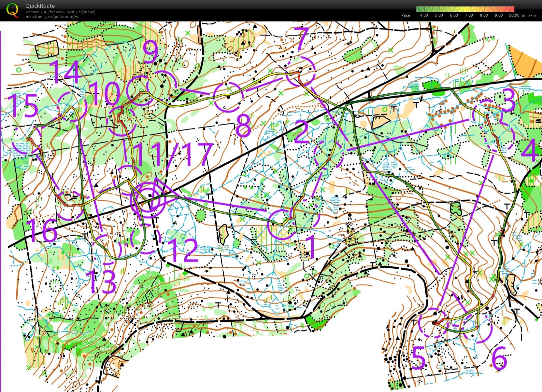Select the 7:00 pace value
Viewport: 542px width, 392px height.
[469, 15]
